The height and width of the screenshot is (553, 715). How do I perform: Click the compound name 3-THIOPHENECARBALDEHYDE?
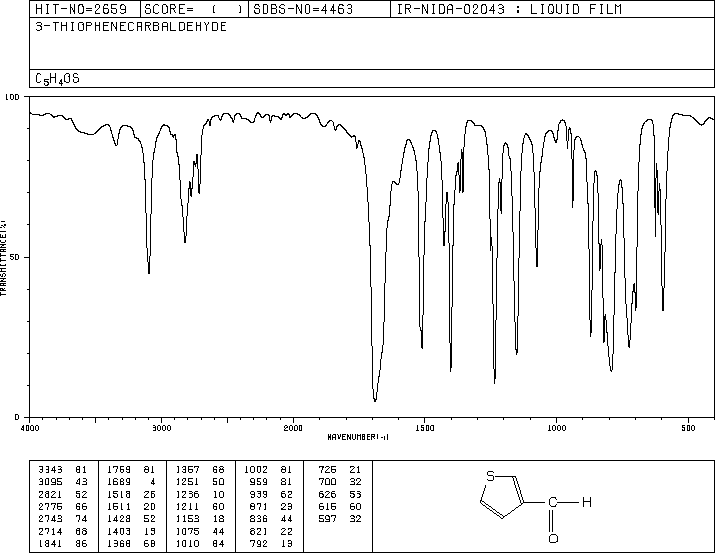pyautogui.click(x=131, y=27)
